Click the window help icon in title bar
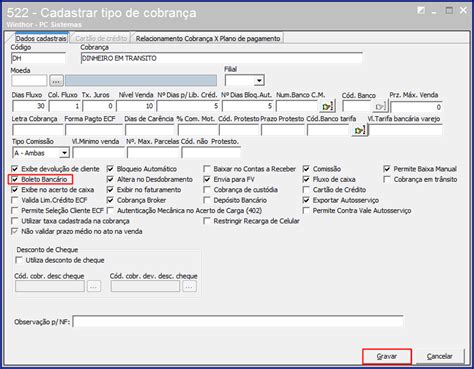 421,11
